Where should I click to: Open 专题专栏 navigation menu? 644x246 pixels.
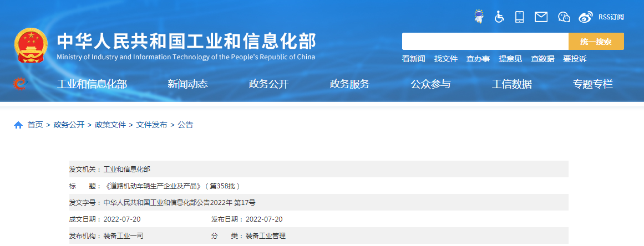tap(593, 84)
